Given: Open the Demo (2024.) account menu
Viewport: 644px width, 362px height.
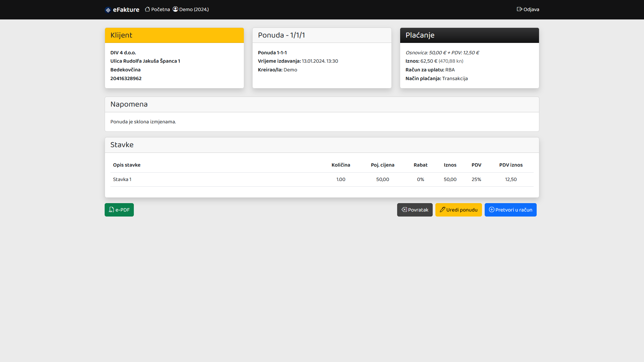Looking at the screenshot, I should tap(194, 9).
